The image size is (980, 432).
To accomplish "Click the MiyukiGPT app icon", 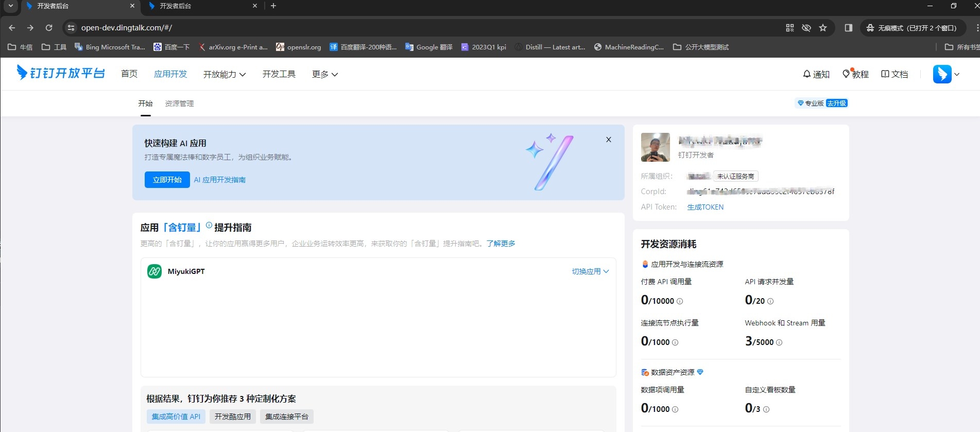I will (154, 271).
